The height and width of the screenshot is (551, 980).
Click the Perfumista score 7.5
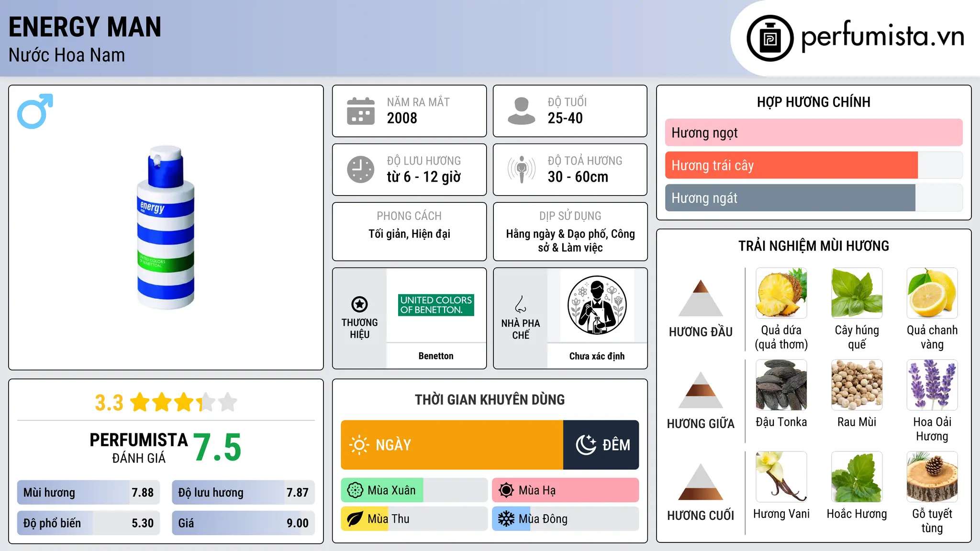coord(217,448)
